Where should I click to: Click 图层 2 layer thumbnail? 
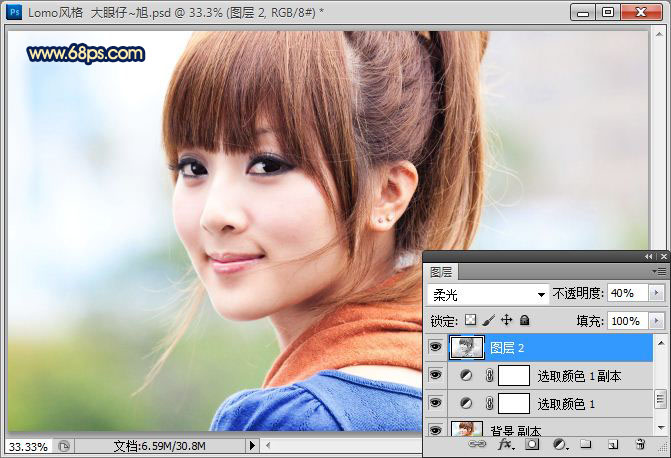point(467,347)
